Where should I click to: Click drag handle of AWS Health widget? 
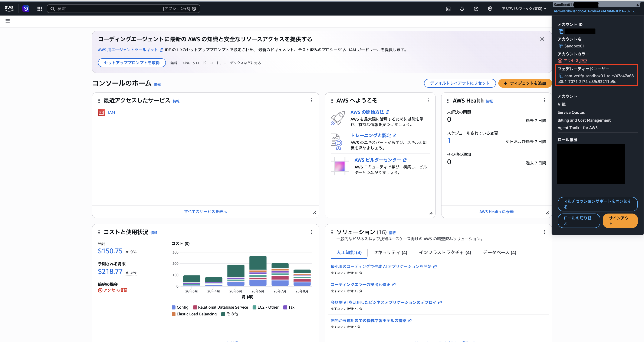coord(448,101)
